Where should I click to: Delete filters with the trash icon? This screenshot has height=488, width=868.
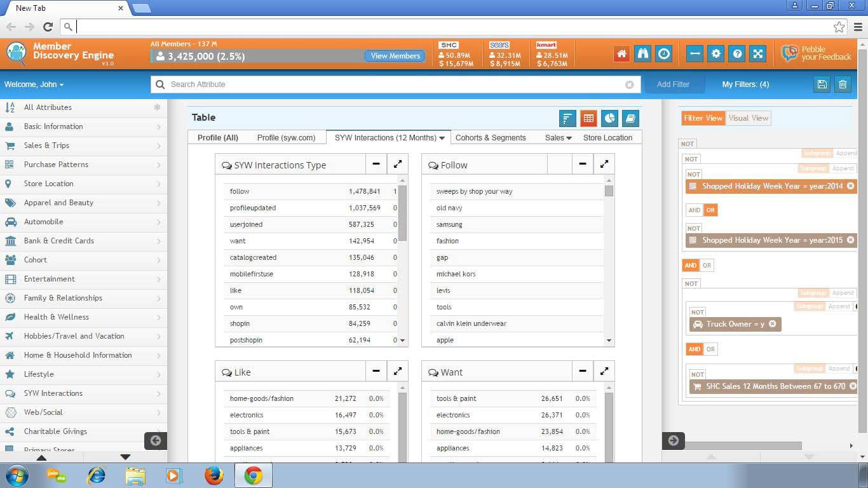[x=843, y=85]
